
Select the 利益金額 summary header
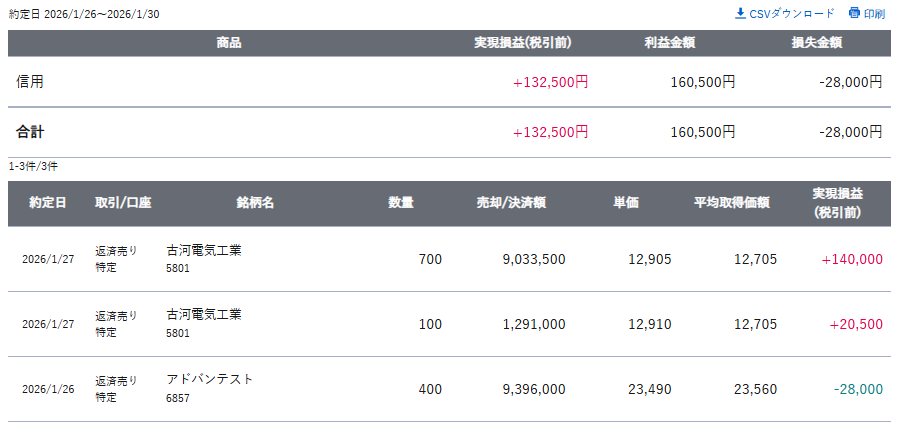tap(670, 43)
